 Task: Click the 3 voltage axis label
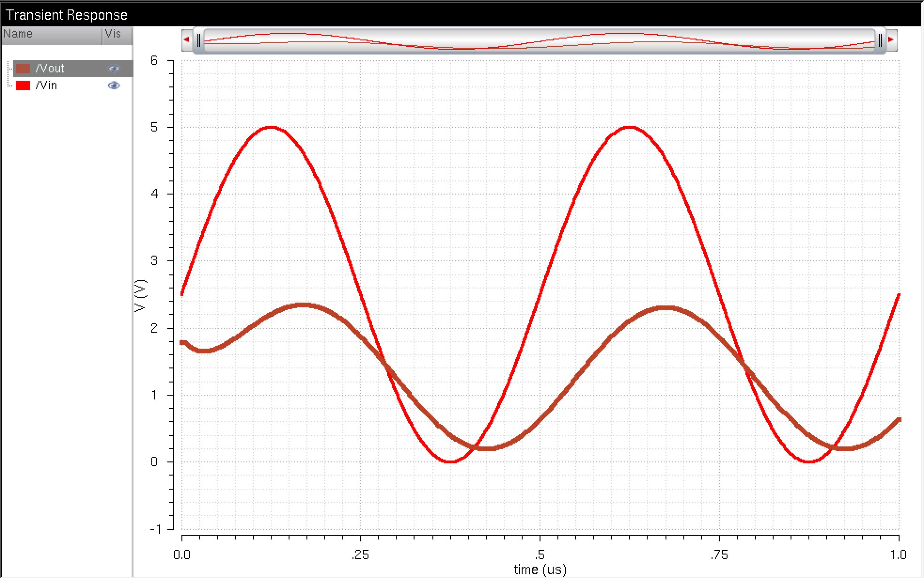(154, 261)
